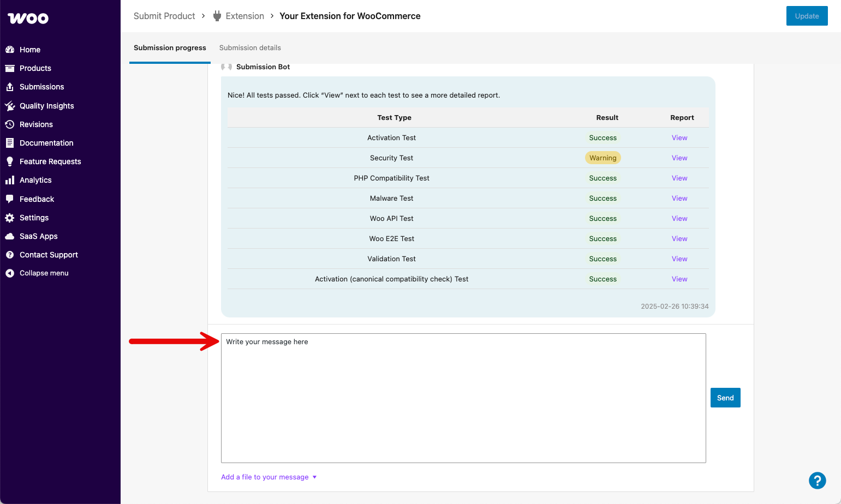Open the Submit Product breadcrumb link
The image size is (841, 504).
[164, 16]
